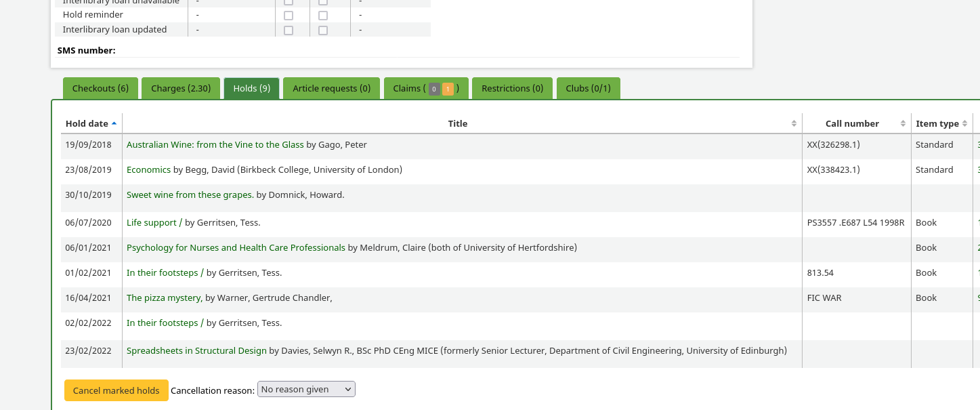Open 'Australian Wine: from the Vine' title link
980x410 pixels.
[x=215, y=144]
